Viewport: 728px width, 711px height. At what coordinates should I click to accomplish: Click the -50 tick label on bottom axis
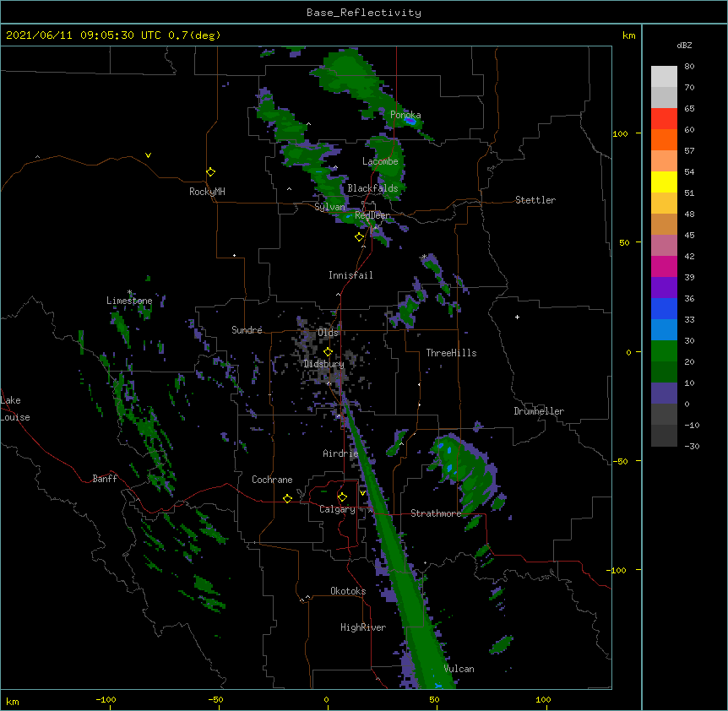(215, 699)
